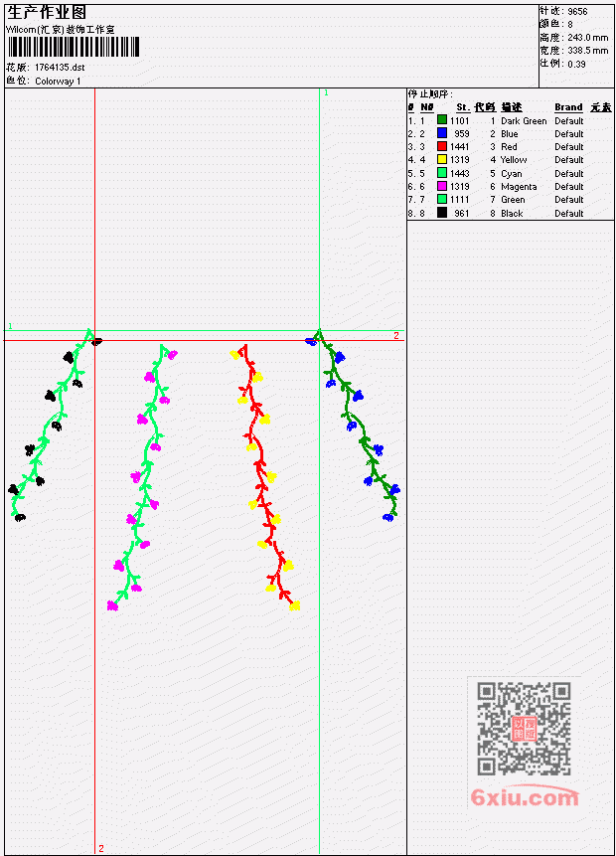This screenshot has width=616, height=856.
Task: Click stitch count 1319 in Yellow row
Action: (x=459, y=160)
